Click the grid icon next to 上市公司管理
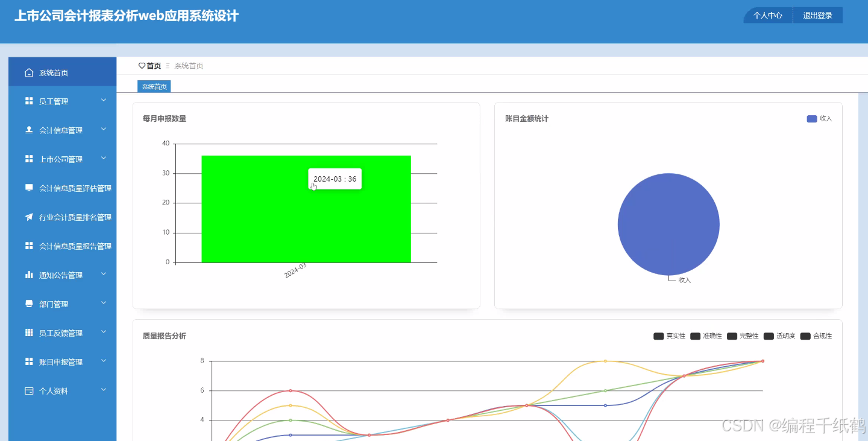Screen dimensions: 868x441 coord(29,159)
